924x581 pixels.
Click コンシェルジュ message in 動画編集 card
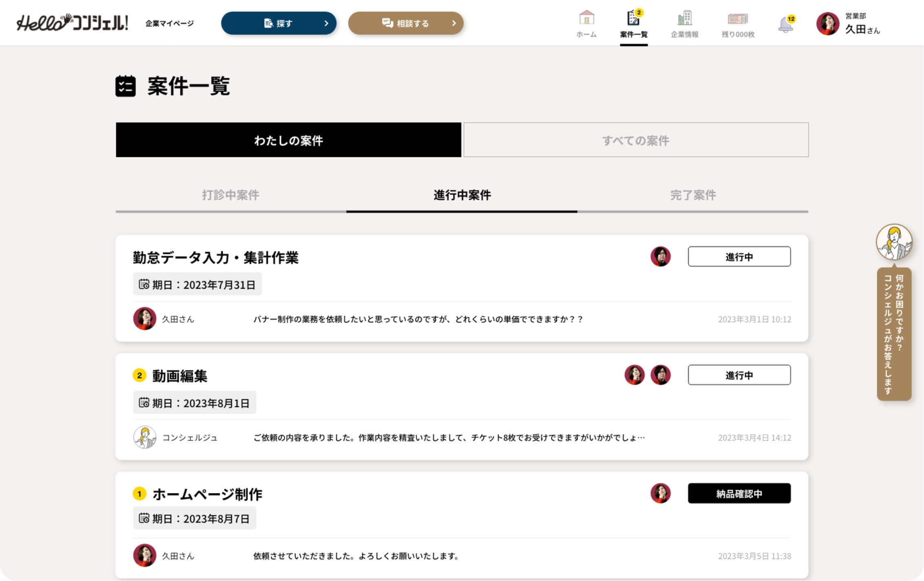(x=448, y=438)
